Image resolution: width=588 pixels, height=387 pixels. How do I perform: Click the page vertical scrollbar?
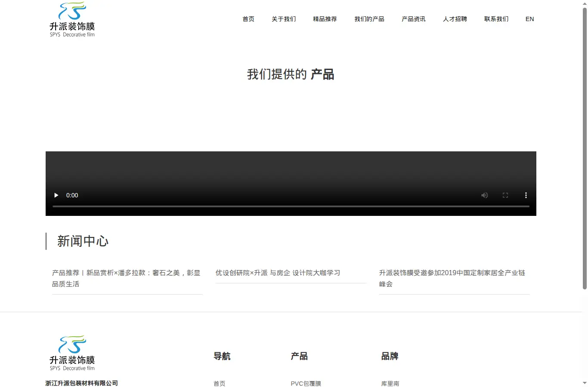tap(585, 148)
